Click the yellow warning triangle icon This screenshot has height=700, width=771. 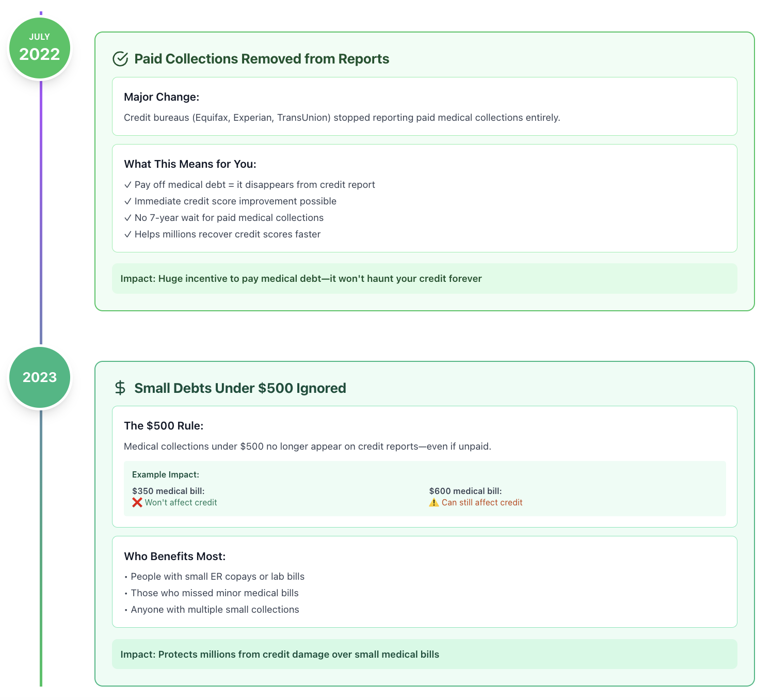(434, 502)
